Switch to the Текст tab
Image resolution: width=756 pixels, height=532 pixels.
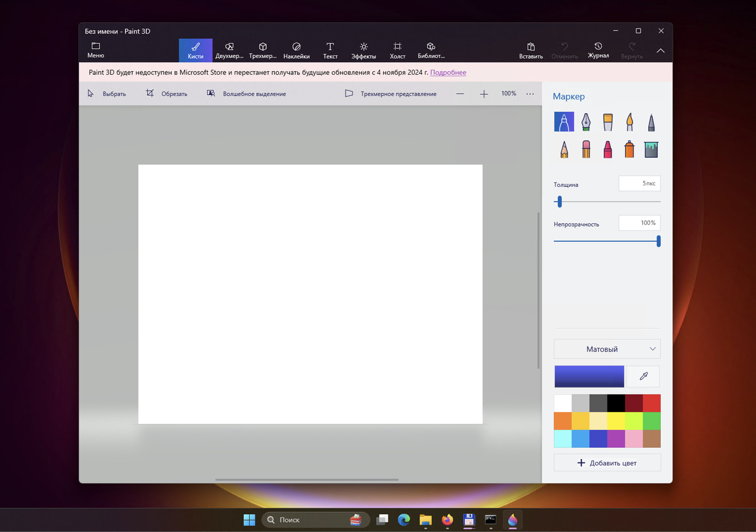click(x=330, y=50)
